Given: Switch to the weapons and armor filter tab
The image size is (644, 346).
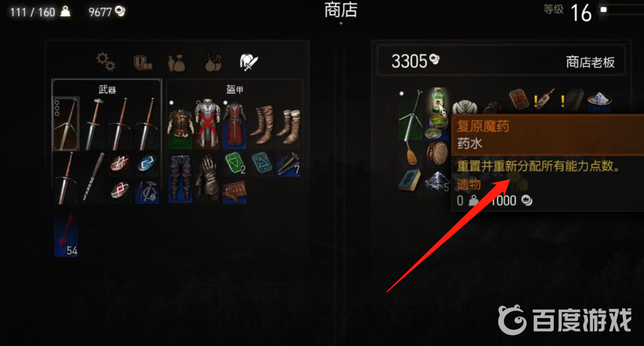Looking at the screenshot, I should point(250,62).
